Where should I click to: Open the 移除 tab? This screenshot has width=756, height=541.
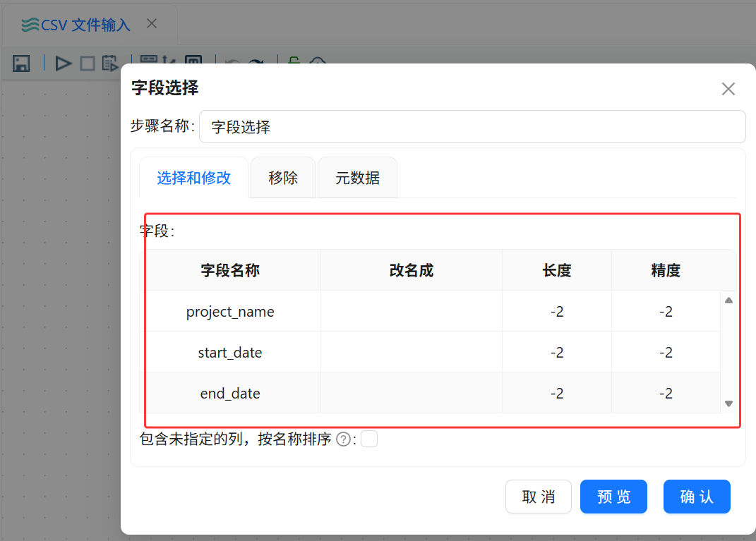(x=283, y=178)
